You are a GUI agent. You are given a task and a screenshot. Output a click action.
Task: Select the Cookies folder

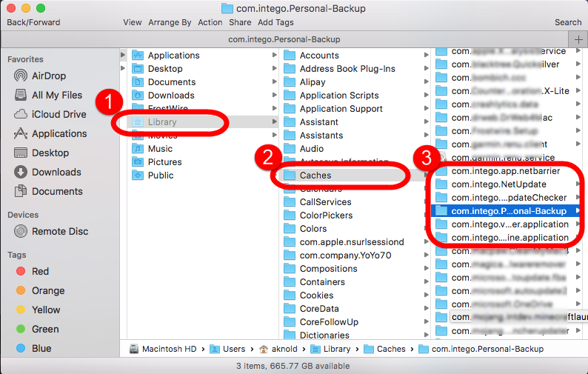pos(309,295)
